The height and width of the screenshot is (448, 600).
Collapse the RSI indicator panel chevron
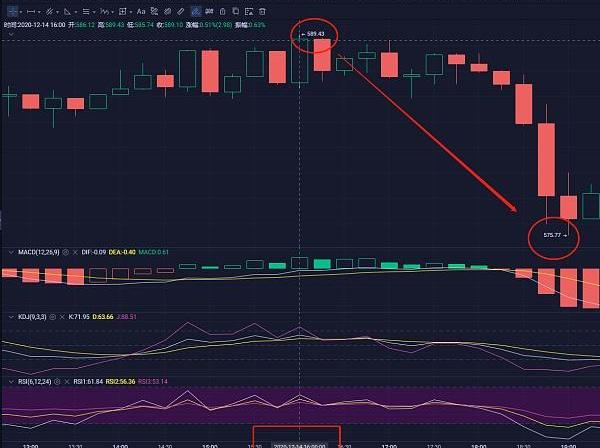[x=11, y=381]
